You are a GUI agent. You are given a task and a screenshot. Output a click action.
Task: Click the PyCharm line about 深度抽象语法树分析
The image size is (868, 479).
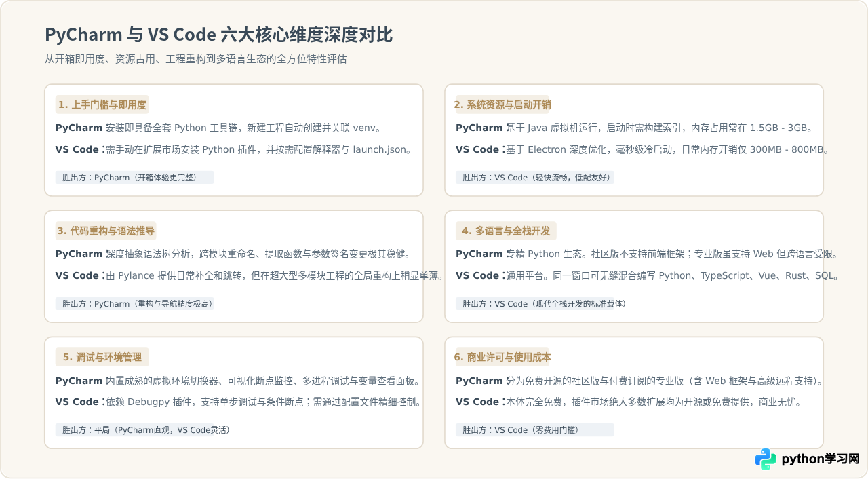(x=235, y=254)
